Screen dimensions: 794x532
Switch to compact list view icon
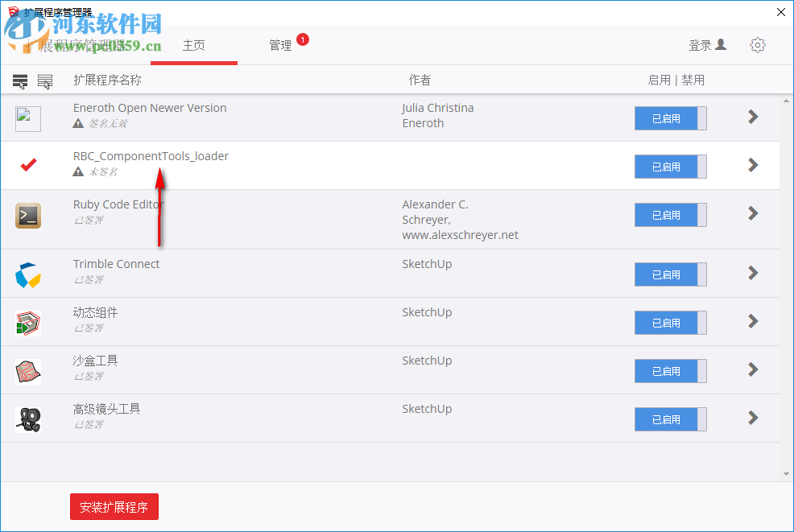19,80
